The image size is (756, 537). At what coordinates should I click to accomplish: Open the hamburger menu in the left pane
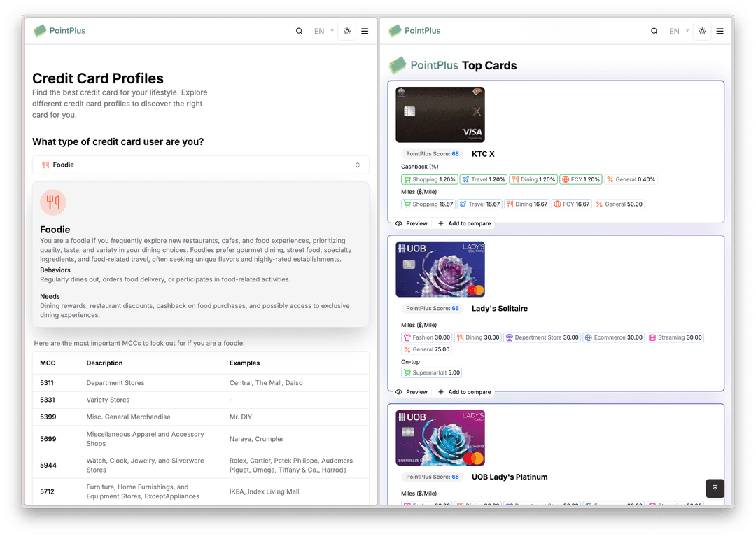pyautogui.click(x=365, y=31)
